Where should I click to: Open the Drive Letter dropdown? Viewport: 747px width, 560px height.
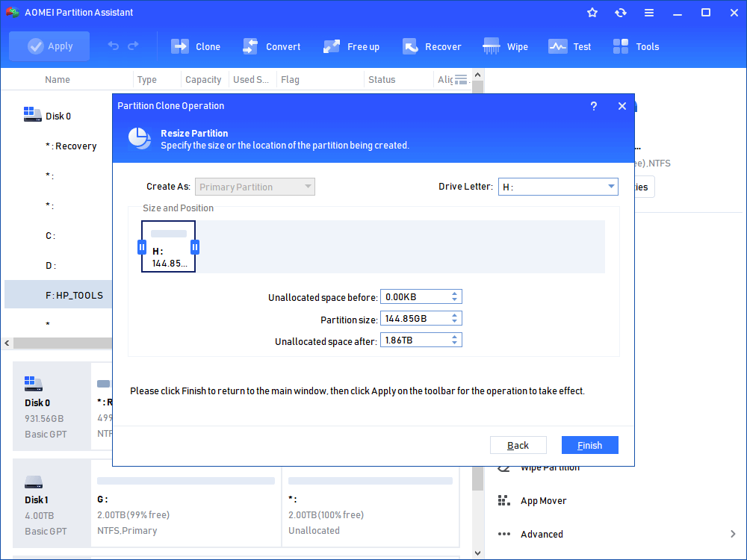click(558, 187)
